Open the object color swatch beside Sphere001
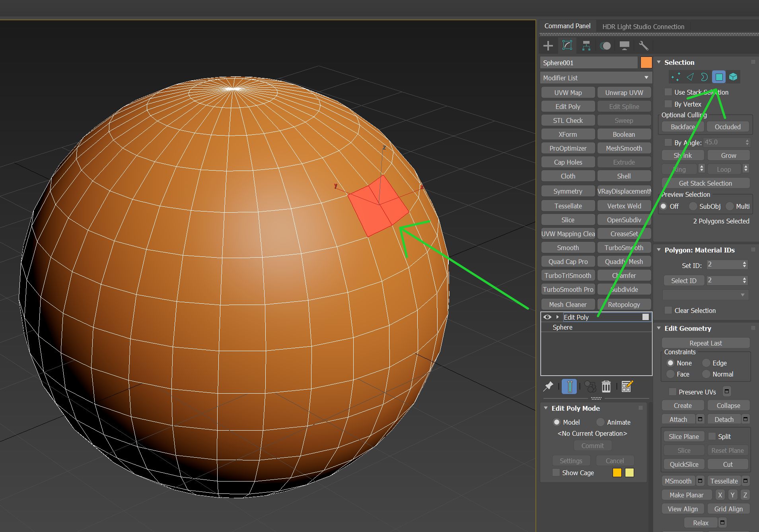Viewport: 759px width, 532px height. point(647,62)
